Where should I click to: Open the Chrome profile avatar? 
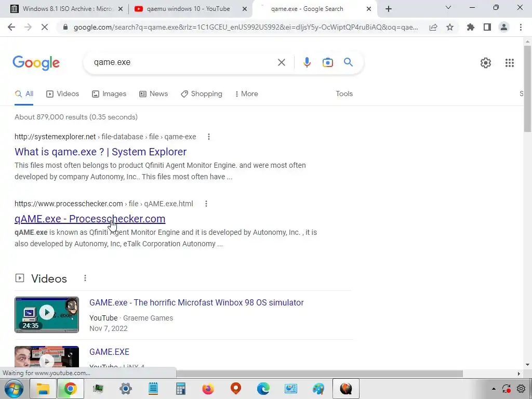pyautogui.click(x=504, y=27)
